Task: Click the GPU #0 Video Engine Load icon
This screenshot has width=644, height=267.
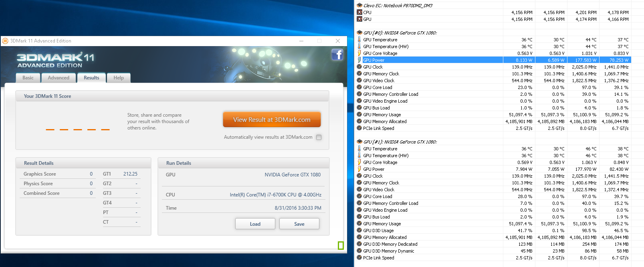Action: 359,101
